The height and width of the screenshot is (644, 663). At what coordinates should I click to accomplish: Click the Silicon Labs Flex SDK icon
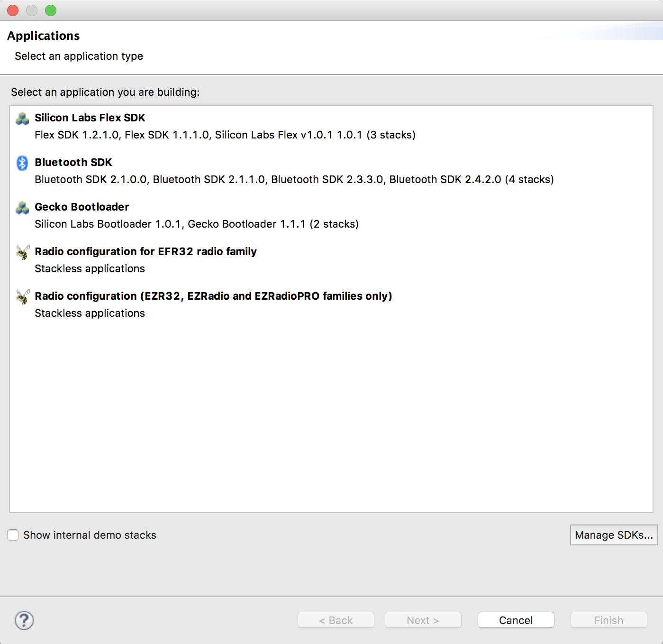(22, 119)
